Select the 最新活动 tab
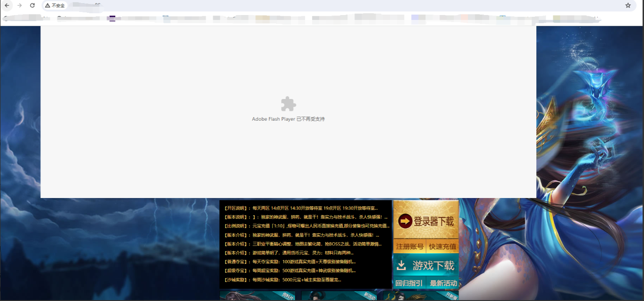The height and width of the screenshot is (301, 644). [443, 283]
